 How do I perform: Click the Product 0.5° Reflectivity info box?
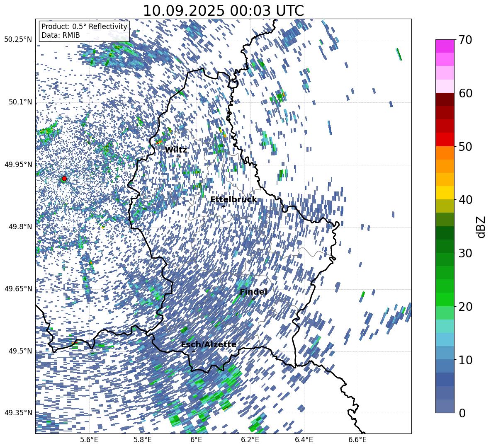point(84,31)
